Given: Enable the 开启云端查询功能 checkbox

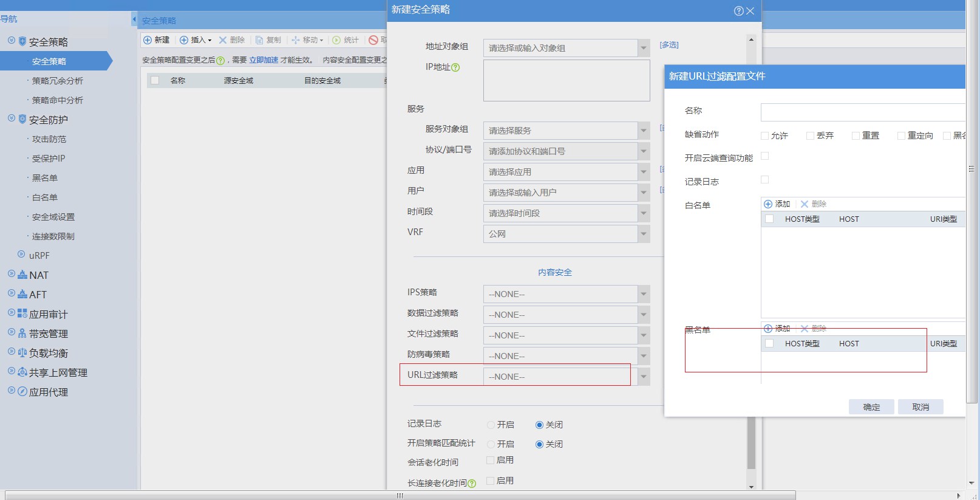Looking at the screenshot, I should pyautogui.click(x=765, y=156).
